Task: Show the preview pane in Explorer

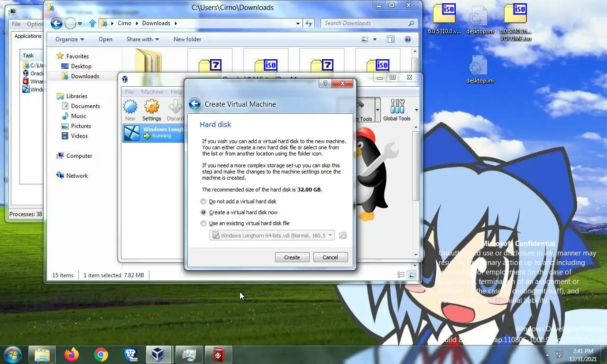Action: click(390, 39)
